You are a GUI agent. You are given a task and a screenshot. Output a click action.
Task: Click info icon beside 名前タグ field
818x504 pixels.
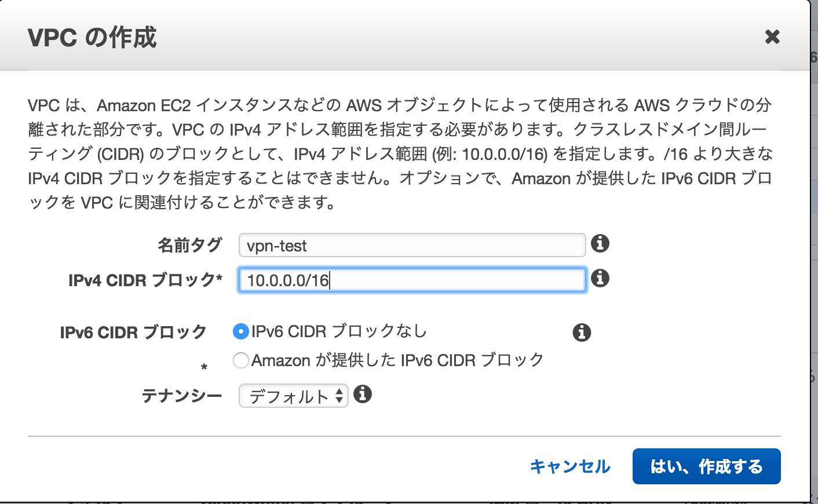[x=600, y=243]
